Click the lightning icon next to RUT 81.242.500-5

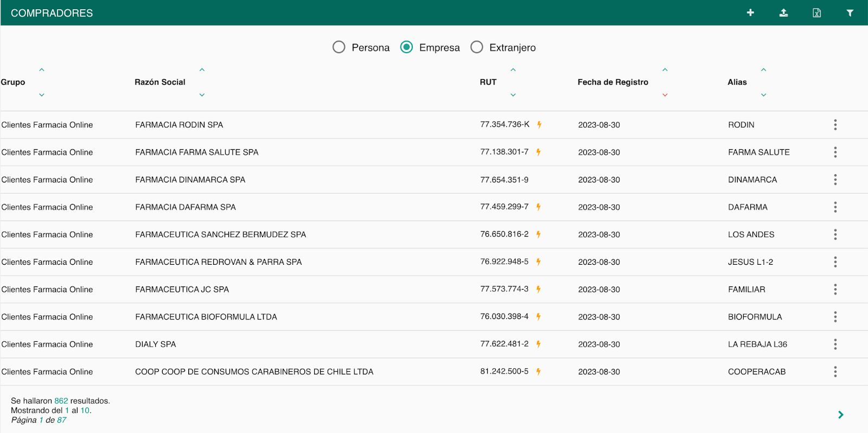coord(539,372)
